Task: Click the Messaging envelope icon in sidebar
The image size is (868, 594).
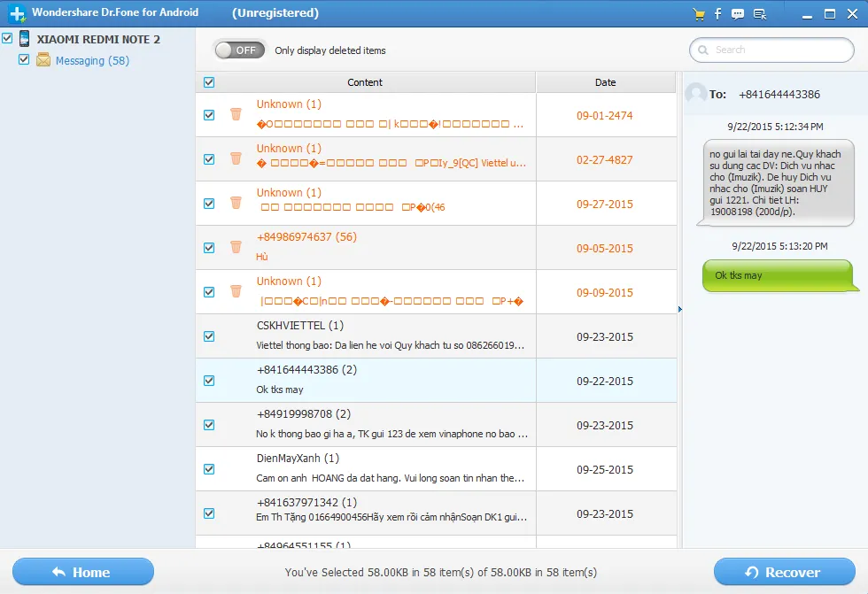Action: pyautogui.click(x=43, y=60)
